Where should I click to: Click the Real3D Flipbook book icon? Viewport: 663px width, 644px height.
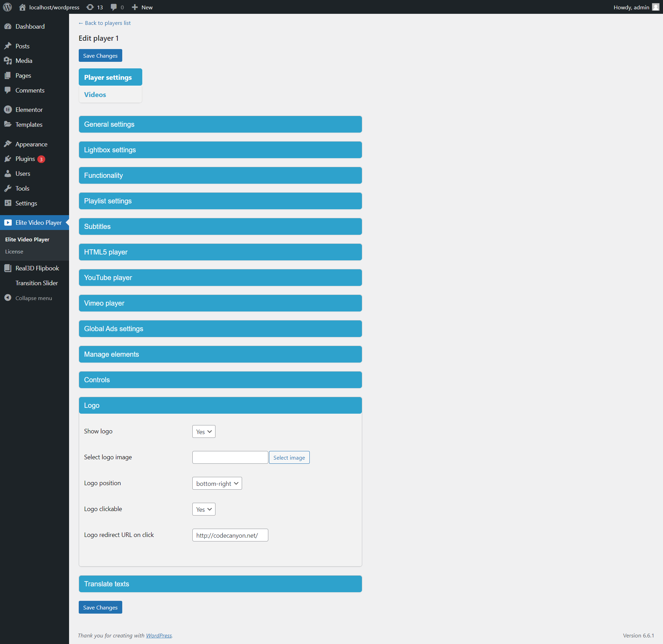[8, 268]
